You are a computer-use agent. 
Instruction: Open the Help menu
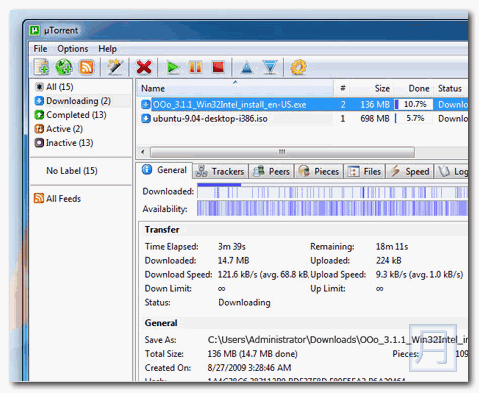coord(107,49)
